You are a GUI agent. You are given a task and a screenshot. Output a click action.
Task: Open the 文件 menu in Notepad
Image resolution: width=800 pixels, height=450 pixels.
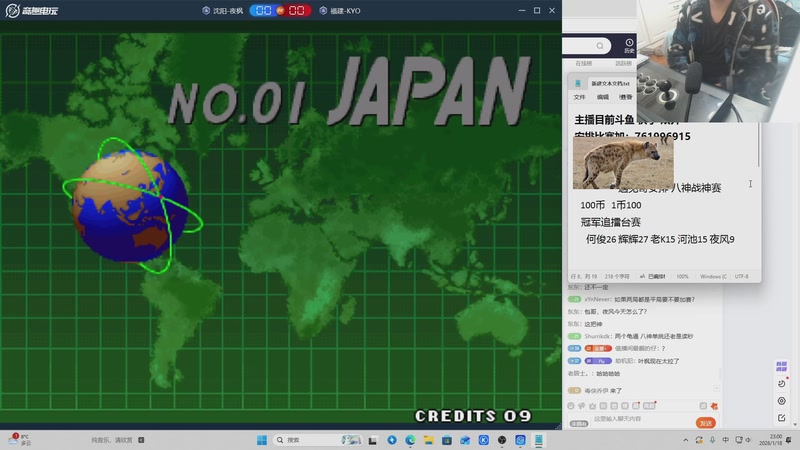(x=579, y=97)
